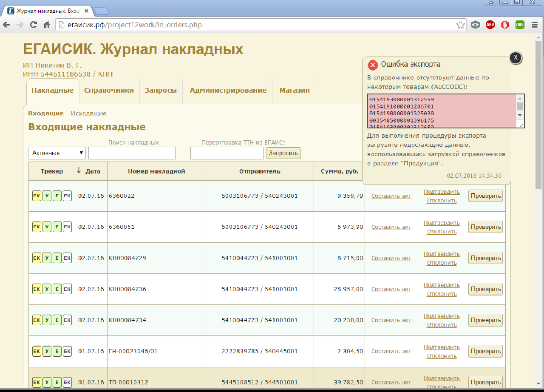Switch to the Справочники tab
This screenshot has width=544, height=392.
click(x=109, y=91)
